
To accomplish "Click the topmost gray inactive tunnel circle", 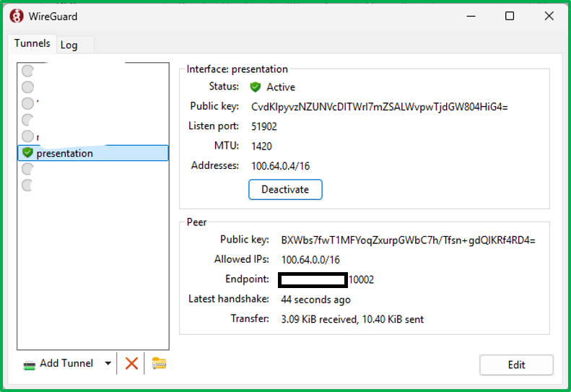I will point(27,71).
